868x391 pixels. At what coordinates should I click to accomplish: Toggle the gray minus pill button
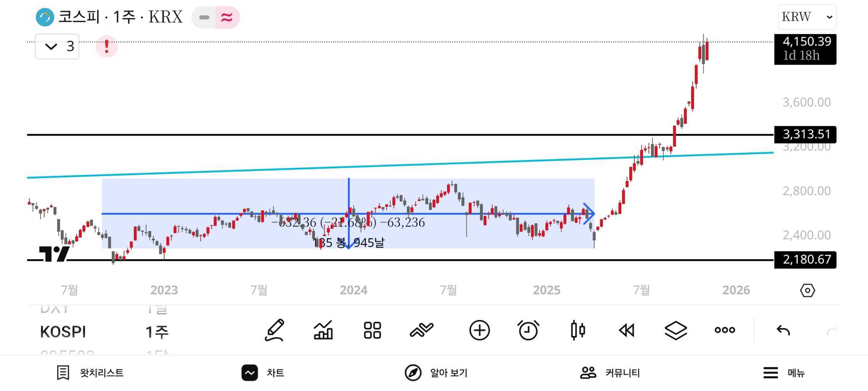point(204,17)
